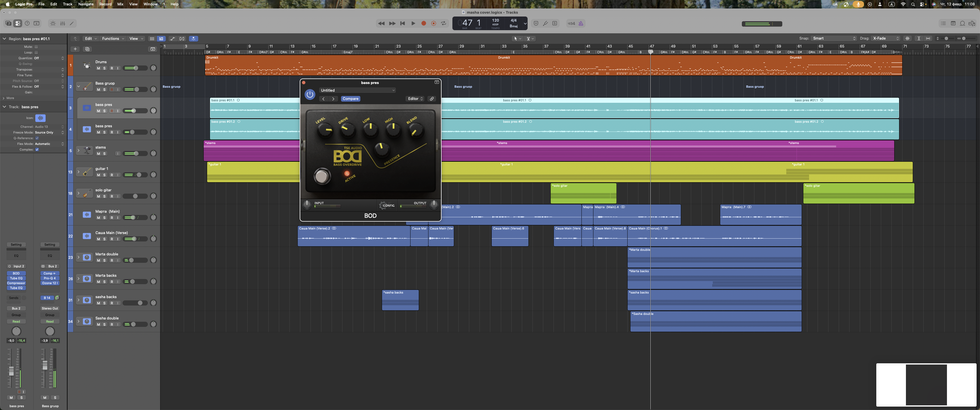The width and height of the screenshot is (980, 410).
Task: Toggle the Cycle mode button
Action: [444, 24]
